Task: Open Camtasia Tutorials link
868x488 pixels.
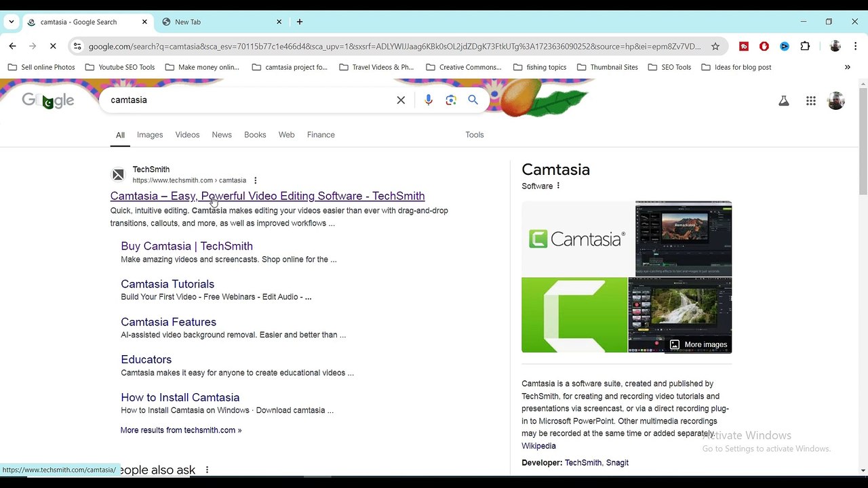Action: (167, 284)
